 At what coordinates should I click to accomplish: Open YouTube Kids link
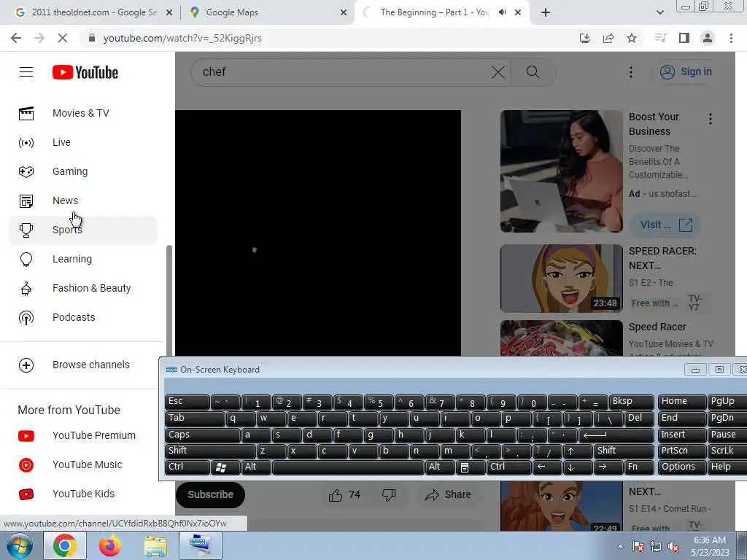83,494
